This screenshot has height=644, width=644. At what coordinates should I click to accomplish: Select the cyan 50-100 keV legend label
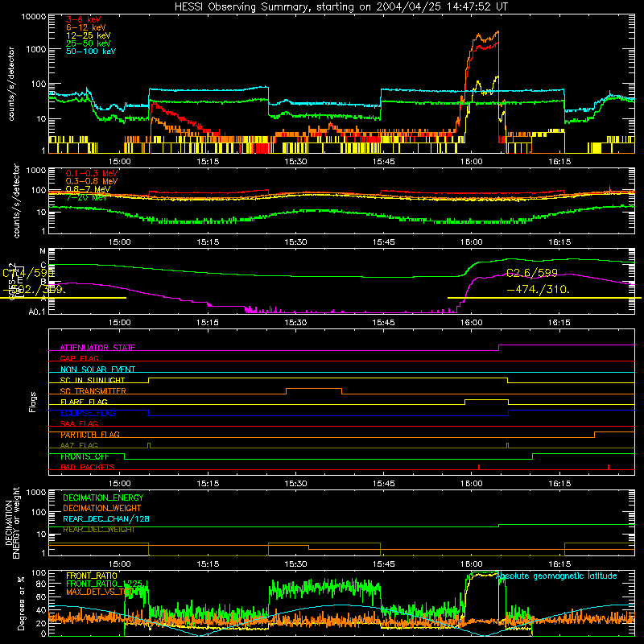pos(91,52)
